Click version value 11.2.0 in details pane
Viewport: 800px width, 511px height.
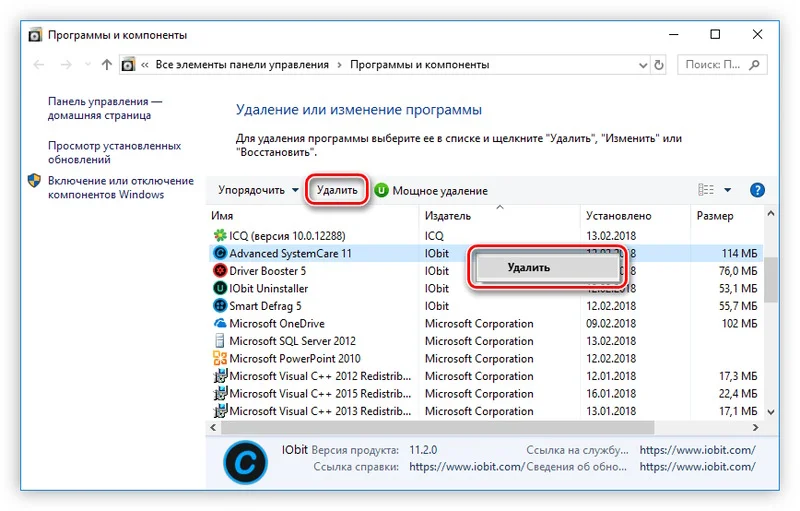click(x=423, y=450)
